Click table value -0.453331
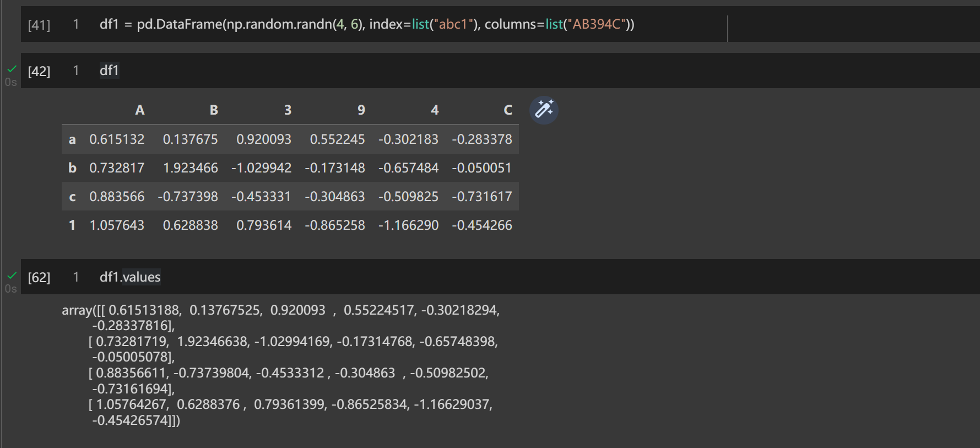The height and width of the screenshot is (448, 980). 261,197
